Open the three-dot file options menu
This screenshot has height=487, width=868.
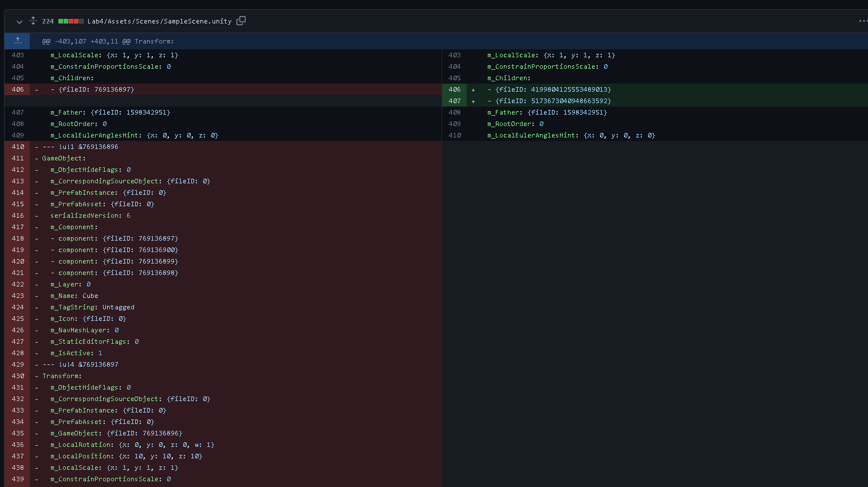coord(863,21)
